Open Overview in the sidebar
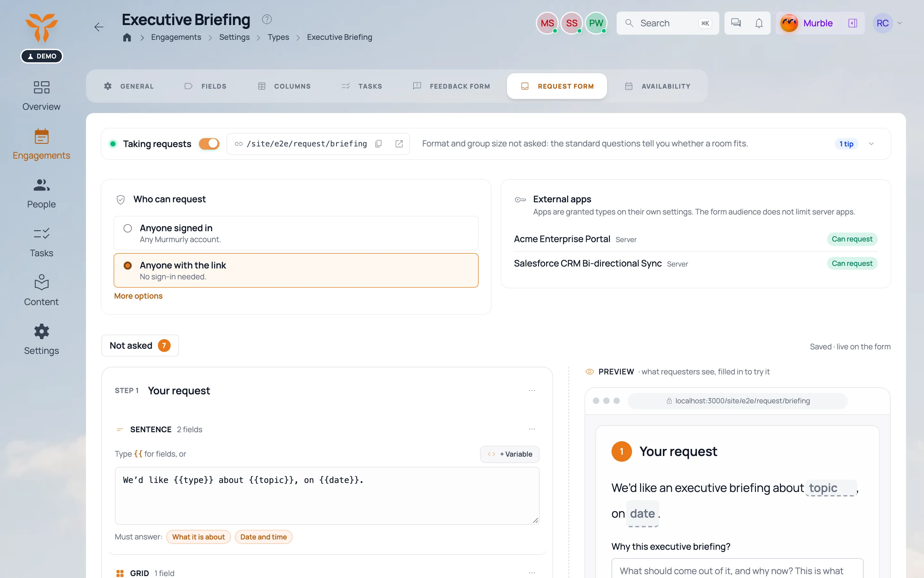The height and width of the screenshot is (578, 924). coord(41,96)
